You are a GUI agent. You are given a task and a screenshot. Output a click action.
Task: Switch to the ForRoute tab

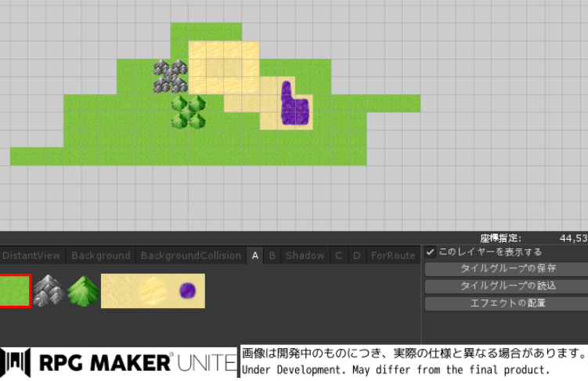(x=393, y=256)
